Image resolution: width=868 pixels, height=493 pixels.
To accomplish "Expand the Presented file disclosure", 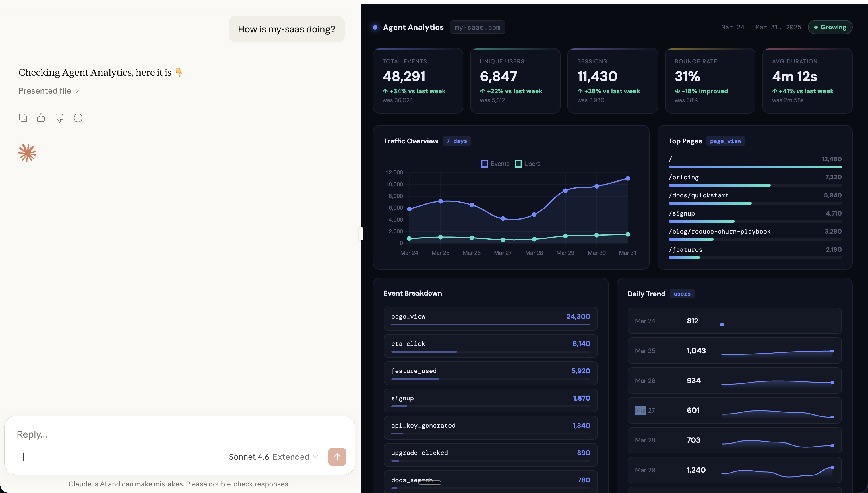I will tap(49, 91).
